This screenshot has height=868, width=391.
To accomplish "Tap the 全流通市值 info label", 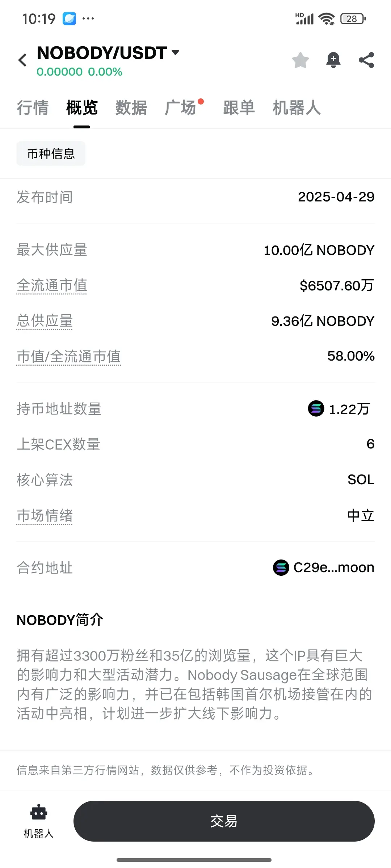I will [52, 285].
